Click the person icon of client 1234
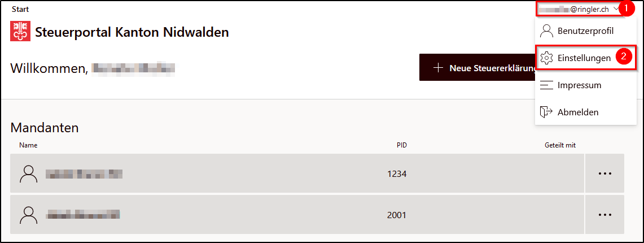The height and width of the screenshot is (243, 644). coord(29,174)
